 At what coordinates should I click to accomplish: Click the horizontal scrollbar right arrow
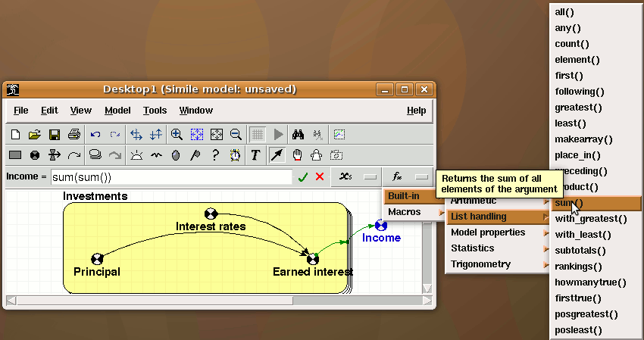point(427,301)
